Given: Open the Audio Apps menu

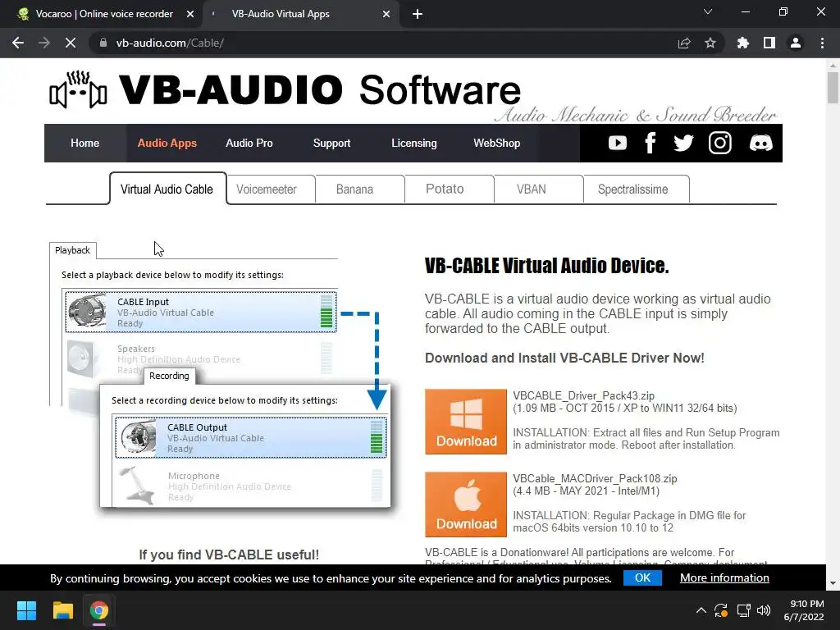Looking at the screenshot, I should click(x=167, y=143).
